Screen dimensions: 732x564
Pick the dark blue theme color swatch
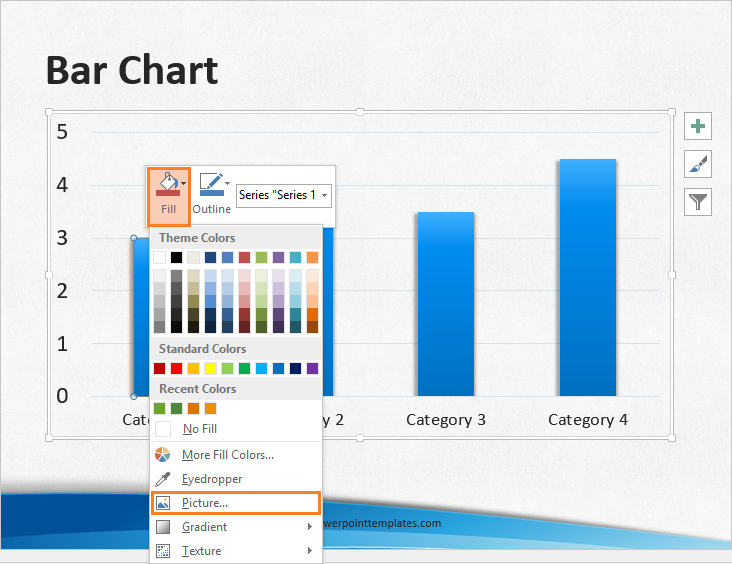[x=211, y=257]
